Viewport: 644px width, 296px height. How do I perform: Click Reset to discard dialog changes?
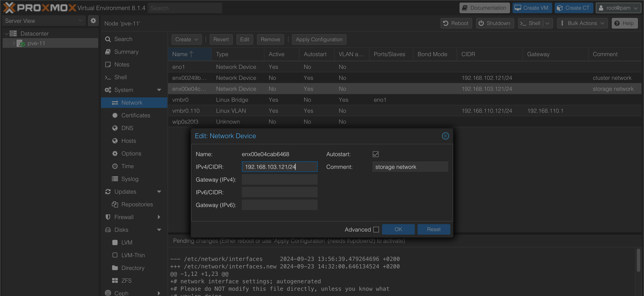coord(434,229)
